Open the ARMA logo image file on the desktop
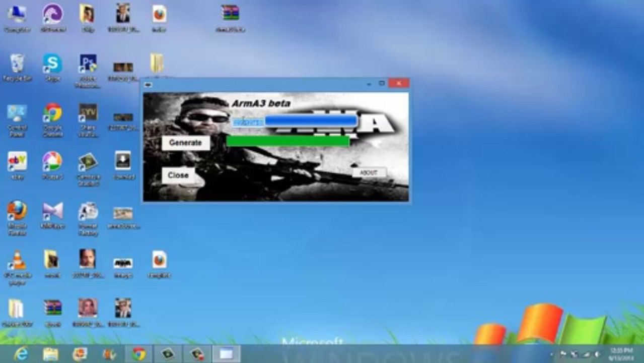 click(x=123, y=267)
